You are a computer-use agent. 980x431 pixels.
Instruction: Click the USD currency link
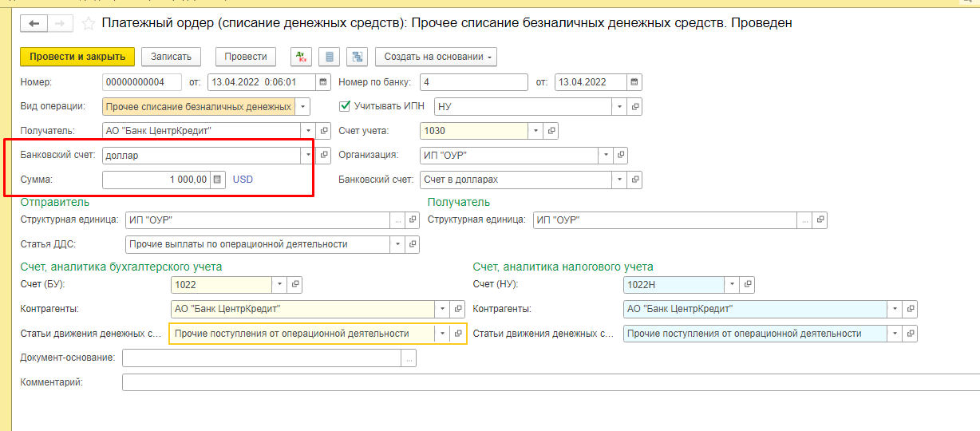pyautogui.click(x=243, y=180)
